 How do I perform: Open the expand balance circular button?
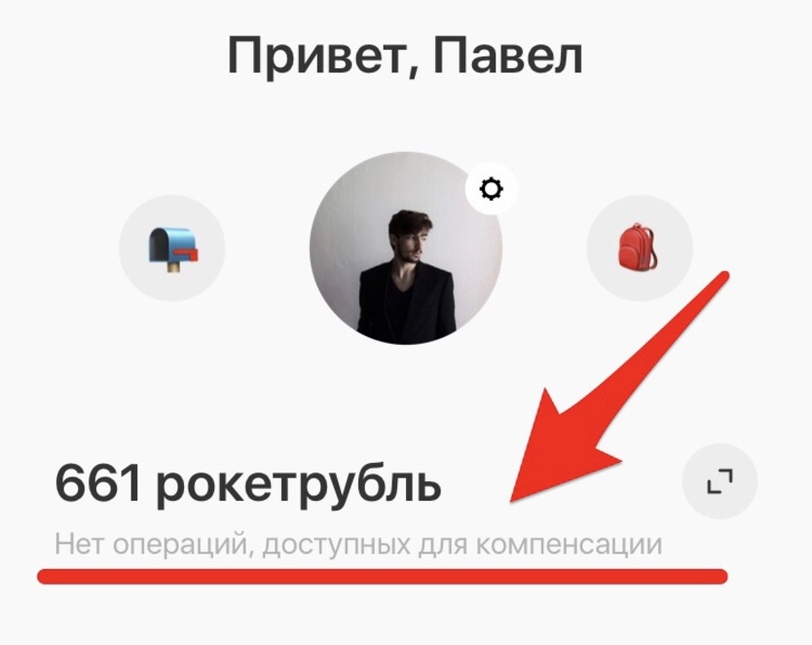pos(720,481)
